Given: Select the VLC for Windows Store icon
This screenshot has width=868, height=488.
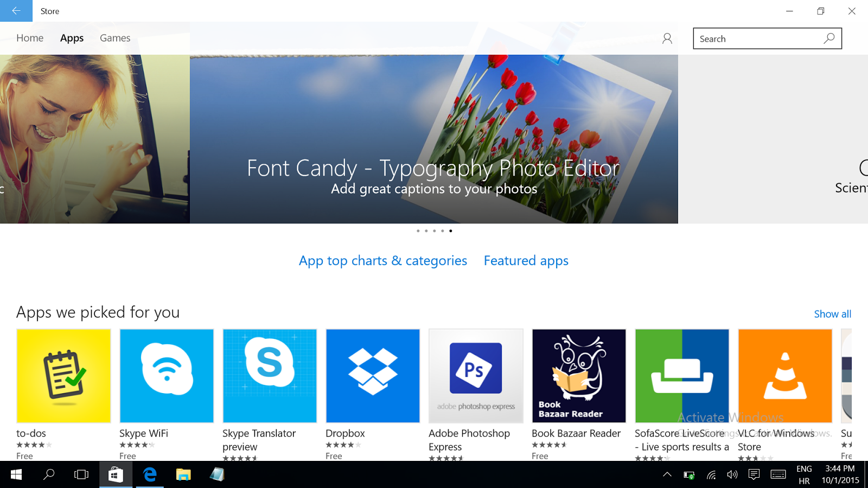Looking at the screenshot, I should [x=785, y=376].
